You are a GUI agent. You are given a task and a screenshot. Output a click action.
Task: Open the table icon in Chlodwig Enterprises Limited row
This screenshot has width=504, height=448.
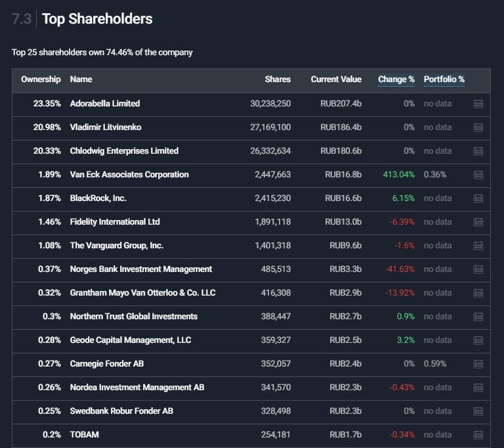click(478, 151)
